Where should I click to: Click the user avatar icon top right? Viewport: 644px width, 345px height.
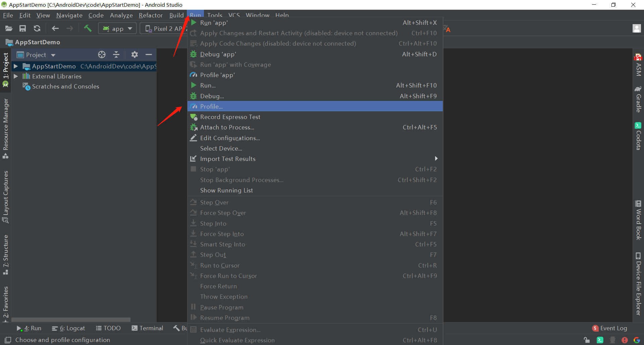tap(637, 28)
